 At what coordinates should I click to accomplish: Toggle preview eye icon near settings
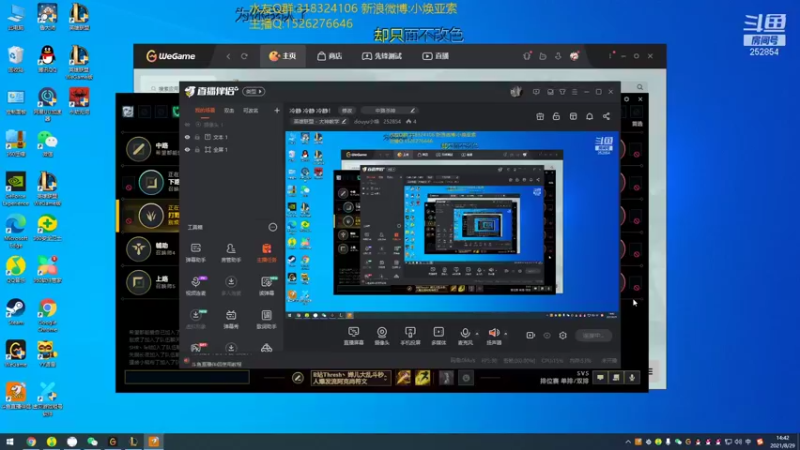click(x=547, y=336)
